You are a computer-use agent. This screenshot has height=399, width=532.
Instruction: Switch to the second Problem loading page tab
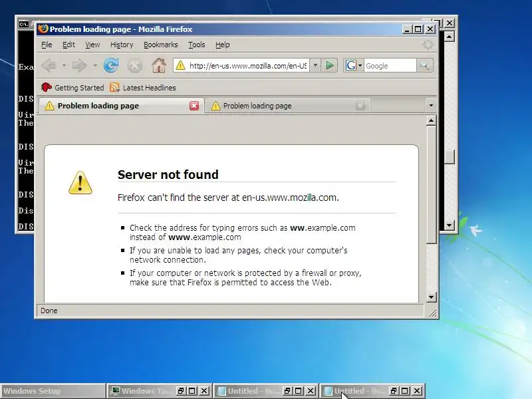coord(287,106)
